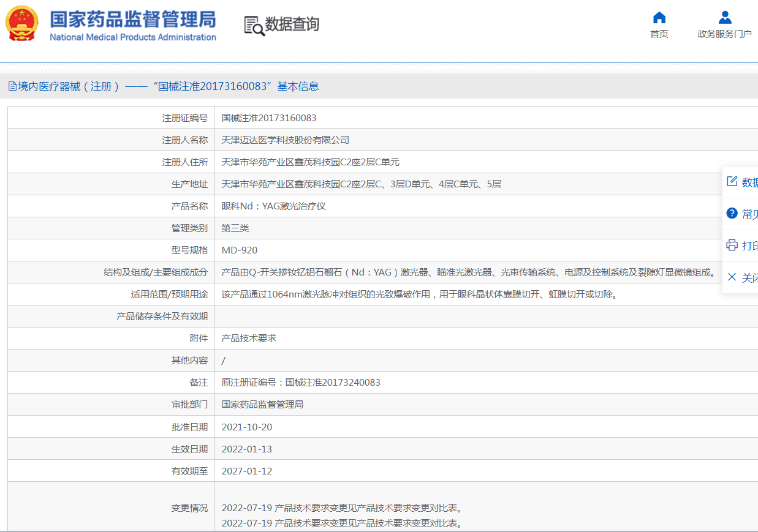This screenshot has width=758, height=532.
Task: Click the national emblem logo
Action: (23, 23)
